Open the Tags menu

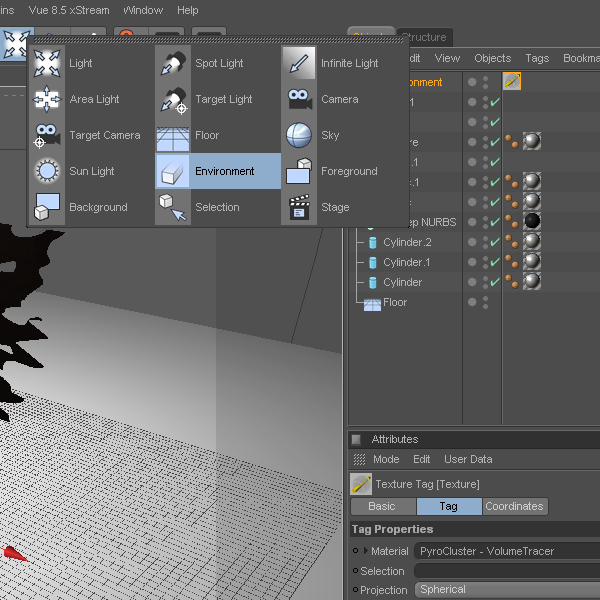[537, 58]
